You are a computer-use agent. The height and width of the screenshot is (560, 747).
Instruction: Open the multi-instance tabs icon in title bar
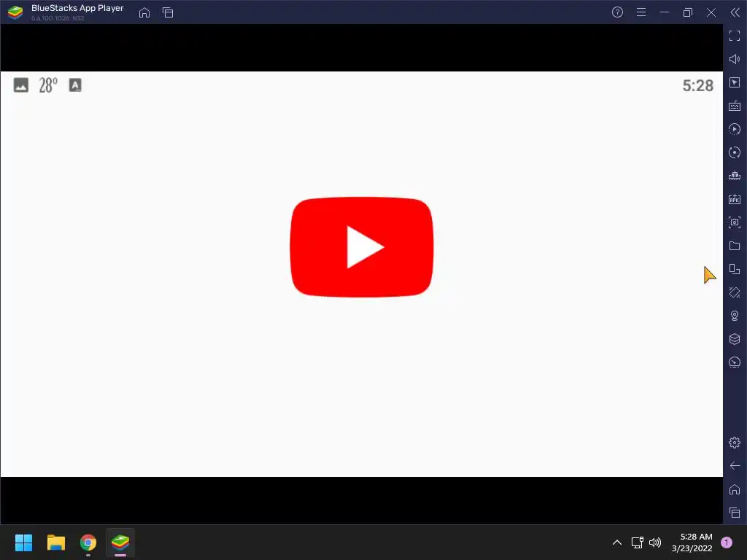[x=168, y=12]
